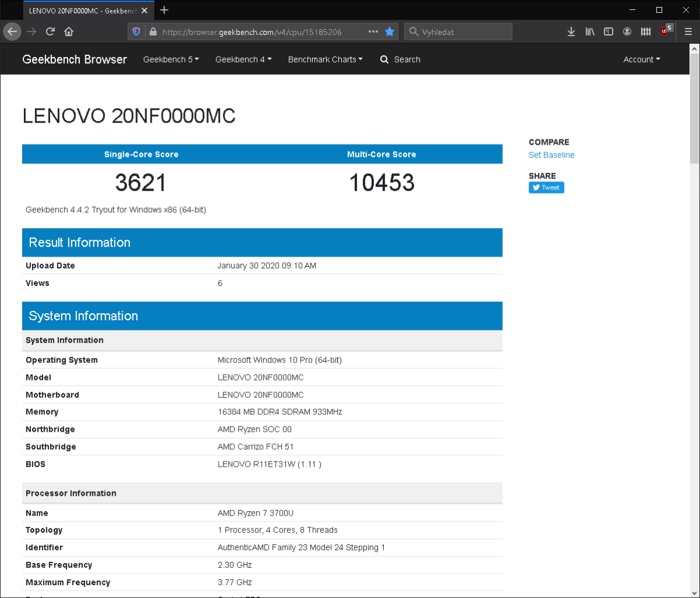Click the blue bookmark star icon

pyautogui.click(x=390, y=32)
